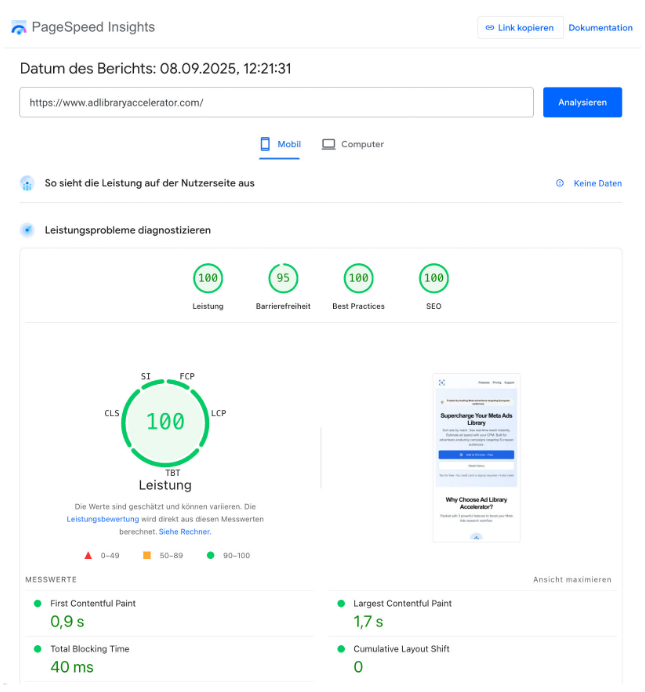Click the Best Practices label under the gauge
Viewport: 645px width, 692px height.
(x=358, y=306)
